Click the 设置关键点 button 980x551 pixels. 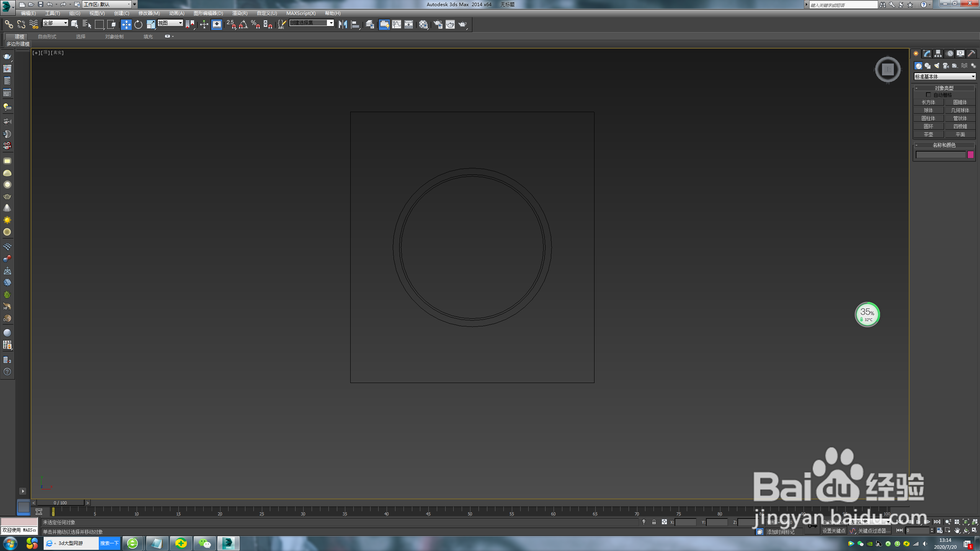point(833,531)
